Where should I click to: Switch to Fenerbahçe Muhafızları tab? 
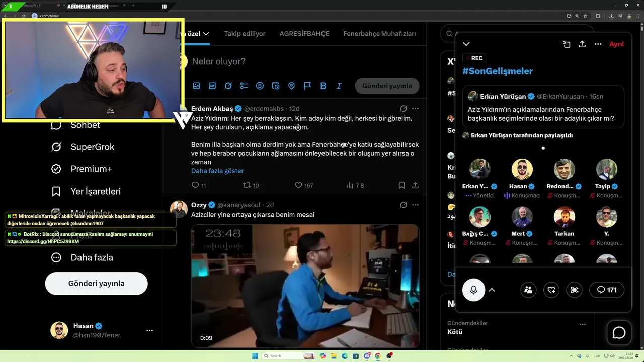tap(379, 34)
